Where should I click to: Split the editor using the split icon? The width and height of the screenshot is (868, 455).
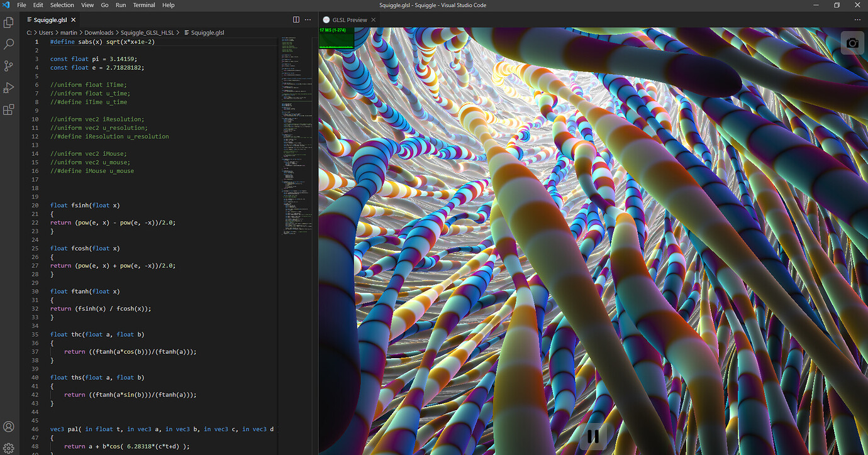click(296, 19)
